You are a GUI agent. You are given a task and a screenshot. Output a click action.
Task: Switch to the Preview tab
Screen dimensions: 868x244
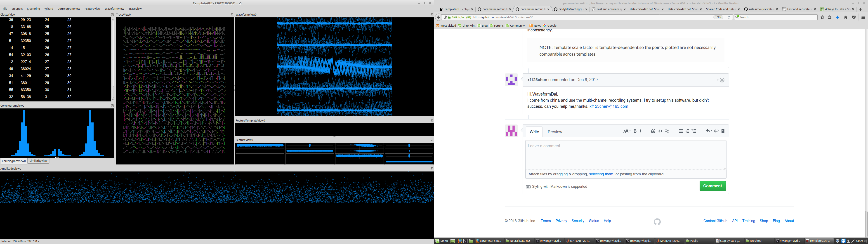tap(555, 132)
